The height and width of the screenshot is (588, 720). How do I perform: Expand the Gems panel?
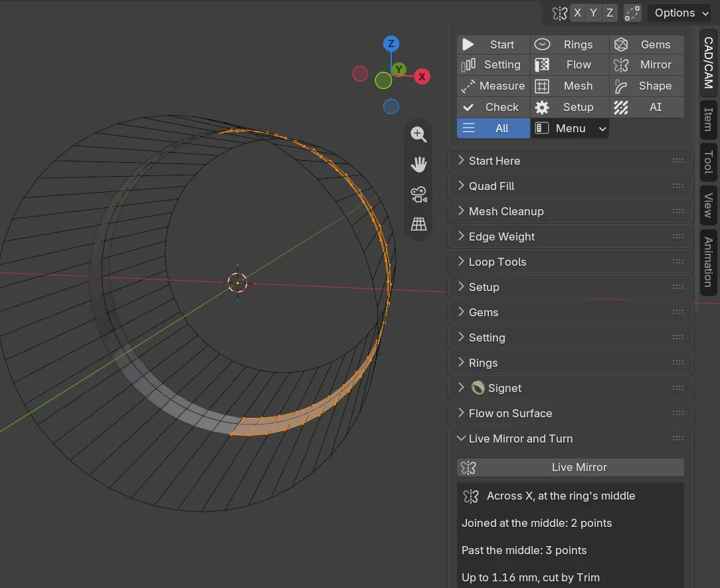(570, 312)
